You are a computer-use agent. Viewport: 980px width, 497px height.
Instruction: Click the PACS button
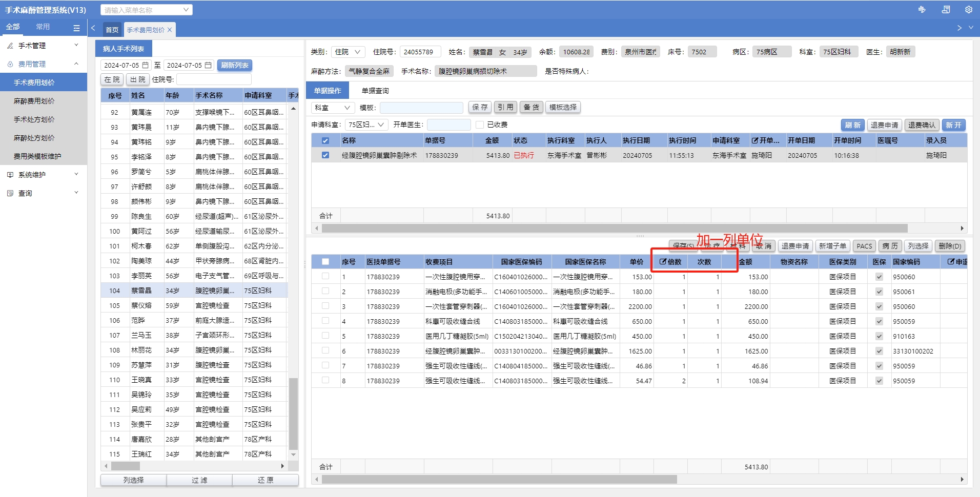tap(864, 246)
